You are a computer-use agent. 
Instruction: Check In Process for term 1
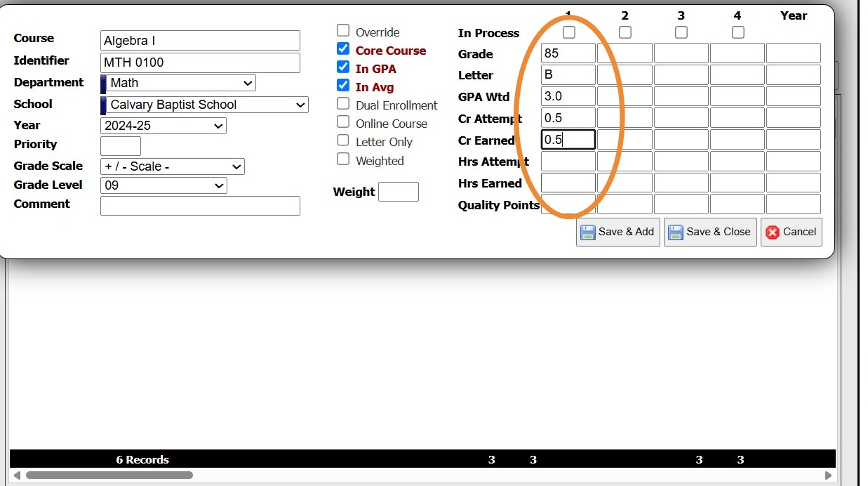[569, 32]
